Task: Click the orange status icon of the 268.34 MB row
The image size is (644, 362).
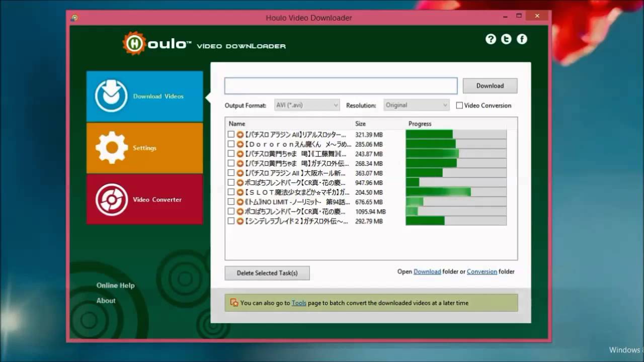Action: pyautogui.click(x=240, y=163)
